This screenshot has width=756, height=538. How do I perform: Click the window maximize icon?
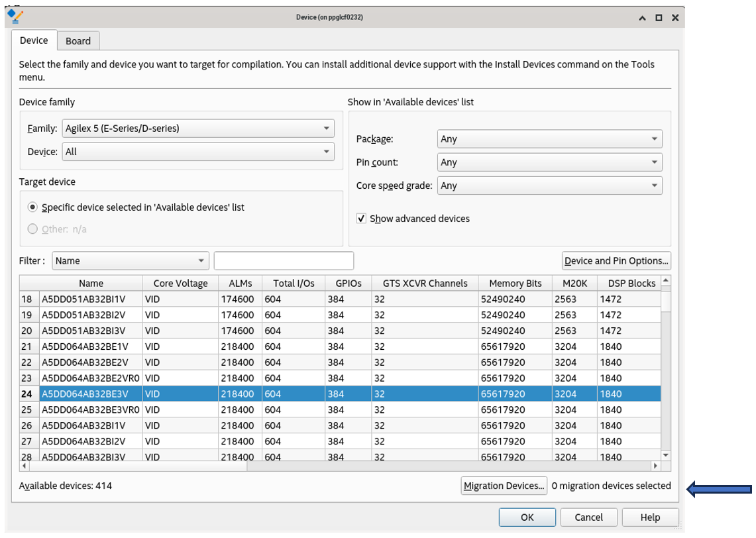click(659, 18)
